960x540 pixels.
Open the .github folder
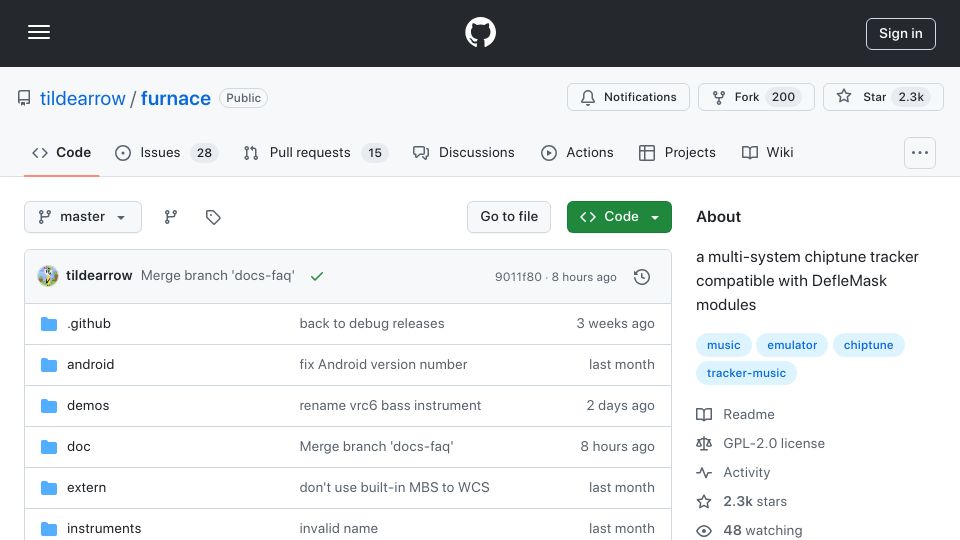89,323
